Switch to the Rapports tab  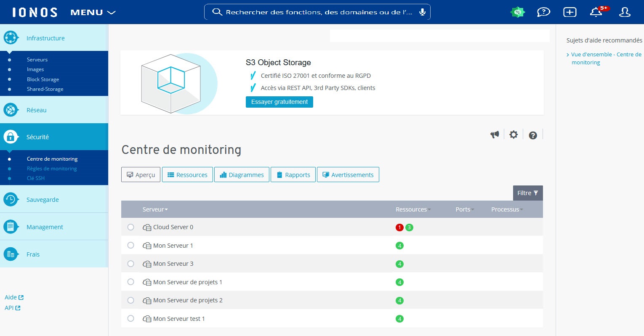click(293, 175)
